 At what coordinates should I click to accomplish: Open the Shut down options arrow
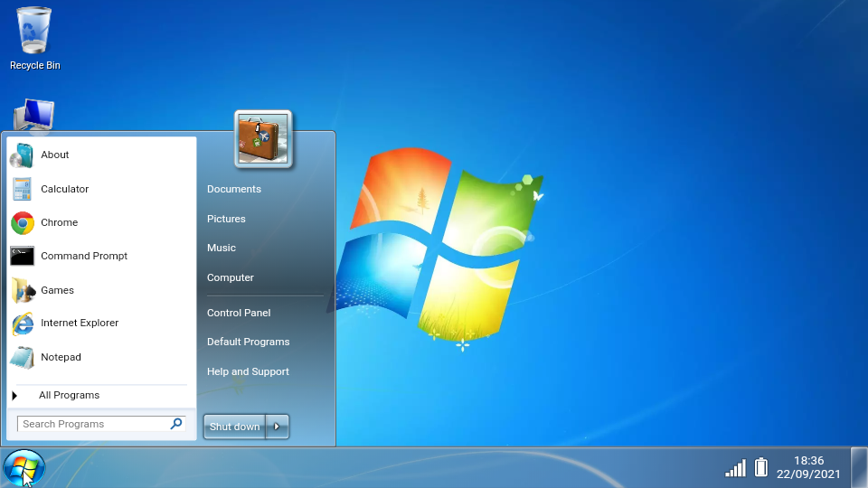[278, 427]
